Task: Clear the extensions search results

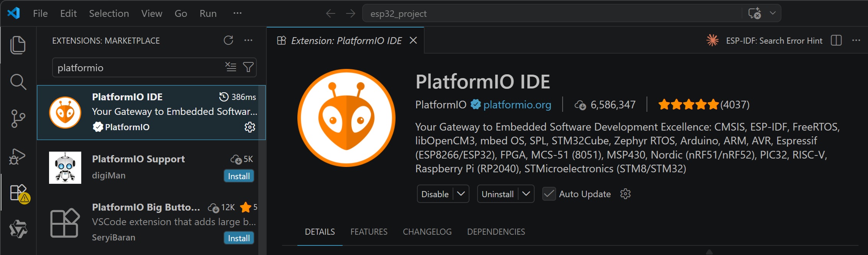Action: [231, 67]
